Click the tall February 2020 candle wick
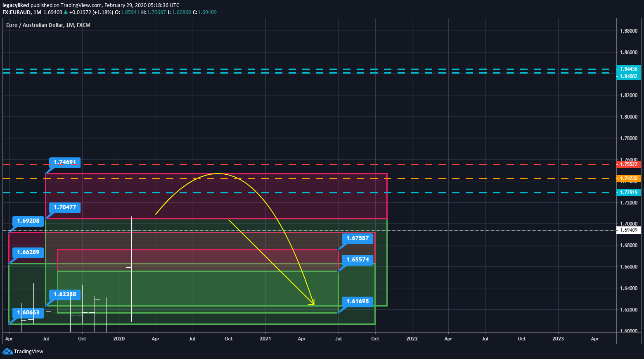Screen dimensions: 644x359 131,269
